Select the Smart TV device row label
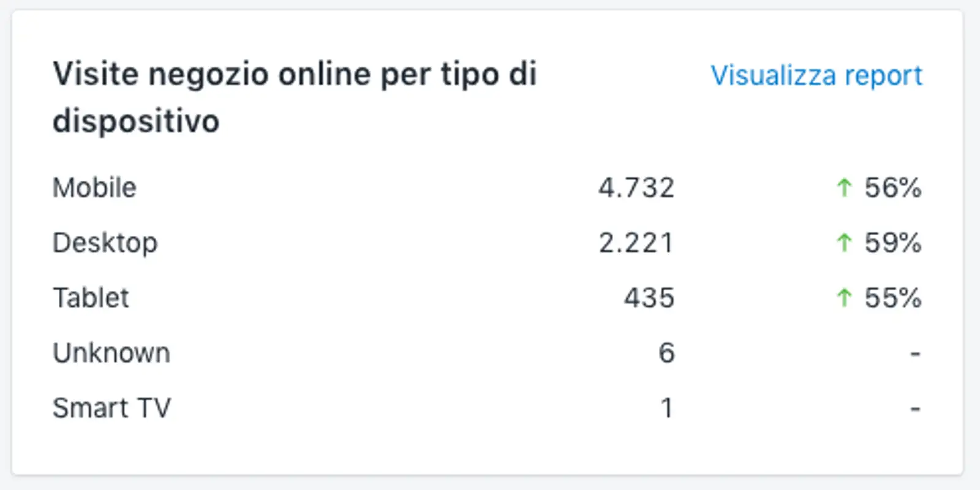980x490 pixels. pyautogui.click(x=112, y=407)
